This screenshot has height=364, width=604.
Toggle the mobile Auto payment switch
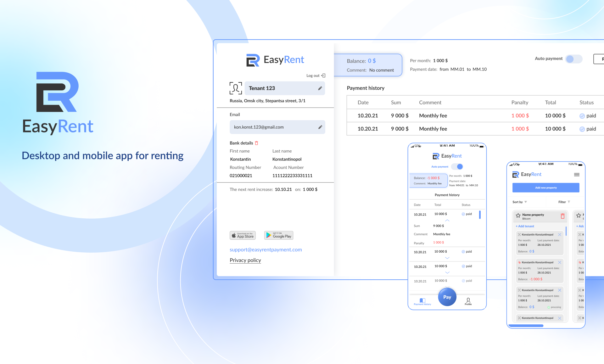[457, 167]
